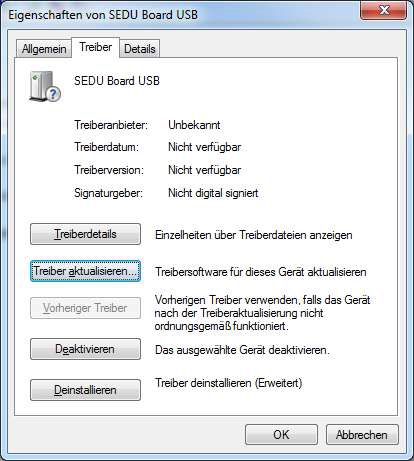Click Treiber aktualisieren button
Screen dimensions: 414x461
coord(85,271)
